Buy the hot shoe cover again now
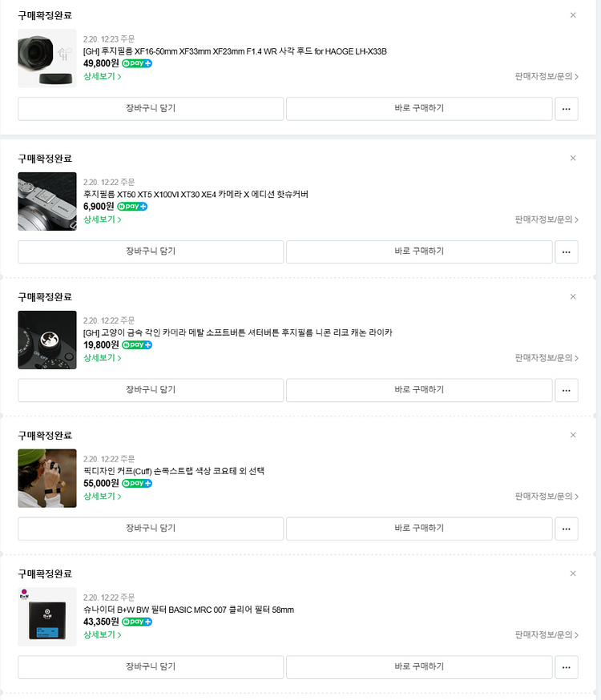Screen dimensions: 601x700 pos(419,251)
